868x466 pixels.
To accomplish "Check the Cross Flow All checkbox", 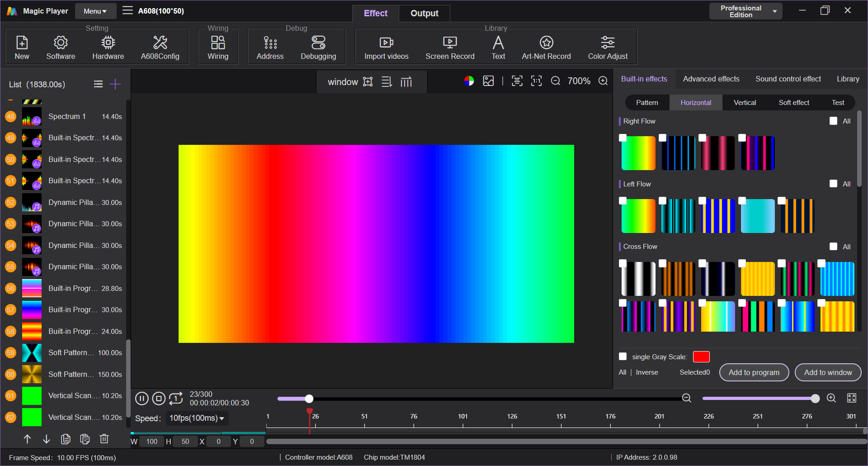I will 833,247.
